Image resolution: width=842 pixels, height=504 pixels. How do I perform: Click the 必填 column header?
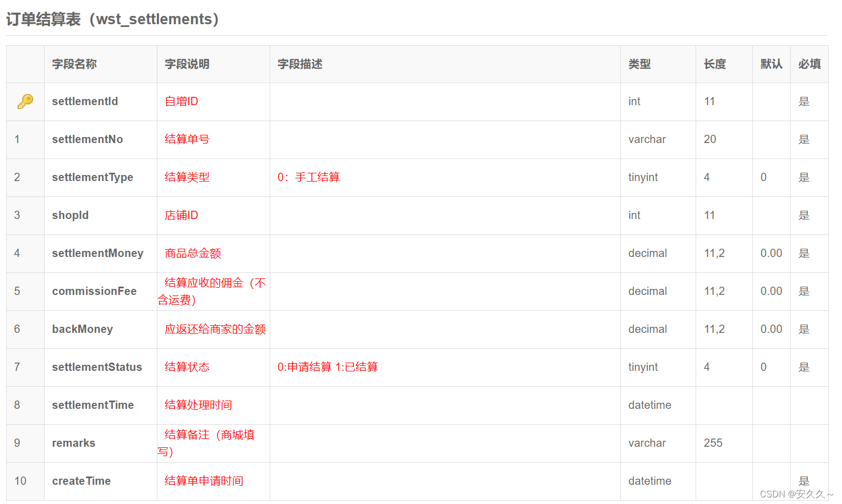(810, 64)
